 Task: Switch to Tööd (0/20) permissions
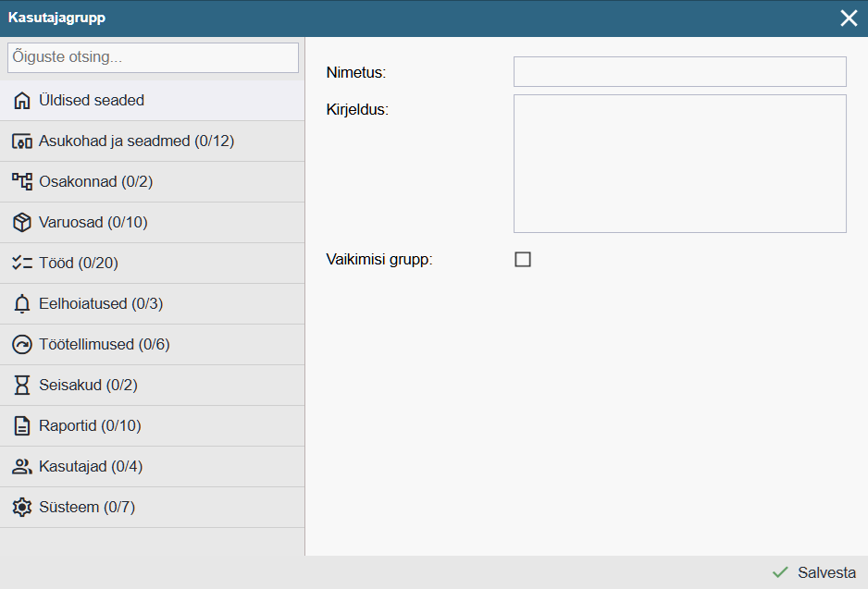tap(79, 264)
